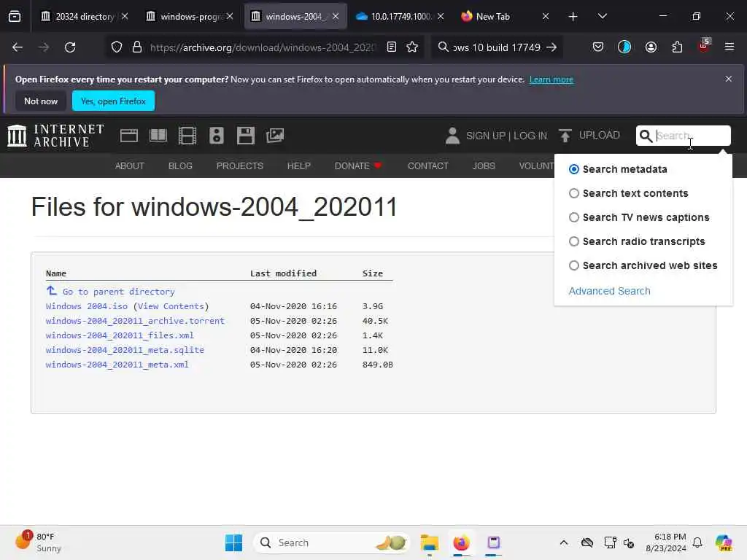The image size is (747, 560).
Task: Open the JOBS nav item
Action: [x=484, y=166]
